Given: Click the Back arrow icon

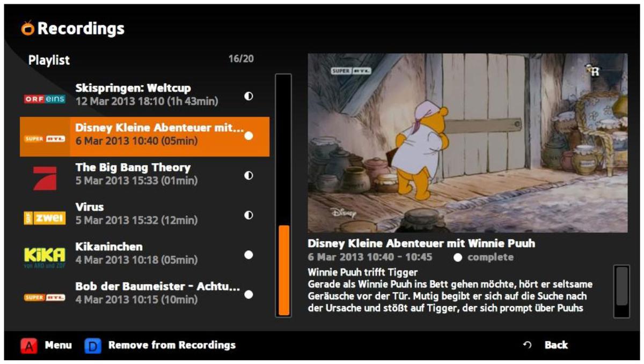Looking at the screenshot, I should (527, 345).
